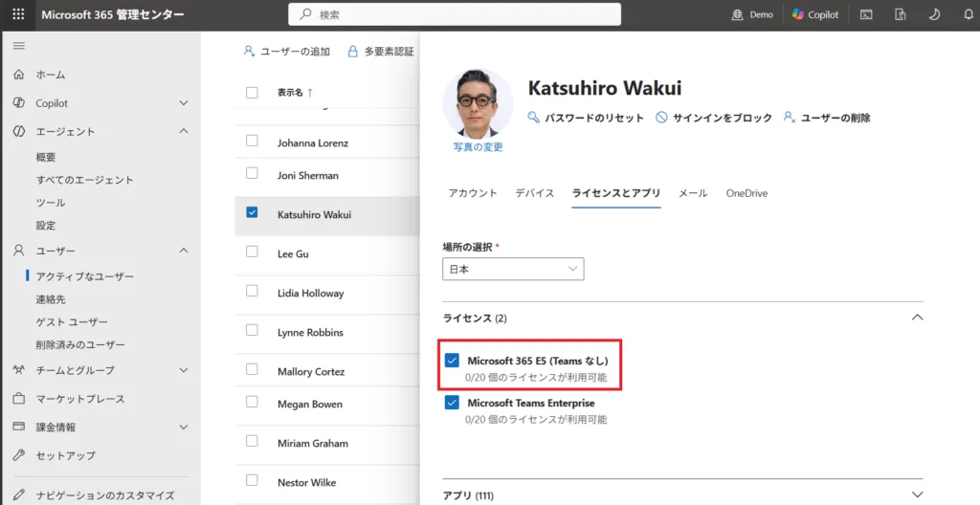The height and width of the screenshot is (505, 980).
Task: Check the Johanna Lorenz row checkbox
Action: coord(252,142)
